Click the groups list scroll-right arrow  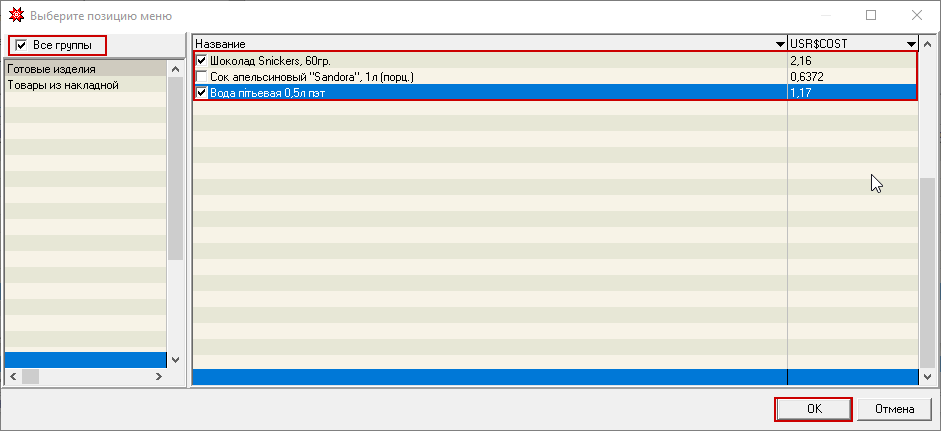(x=158, y=376)
